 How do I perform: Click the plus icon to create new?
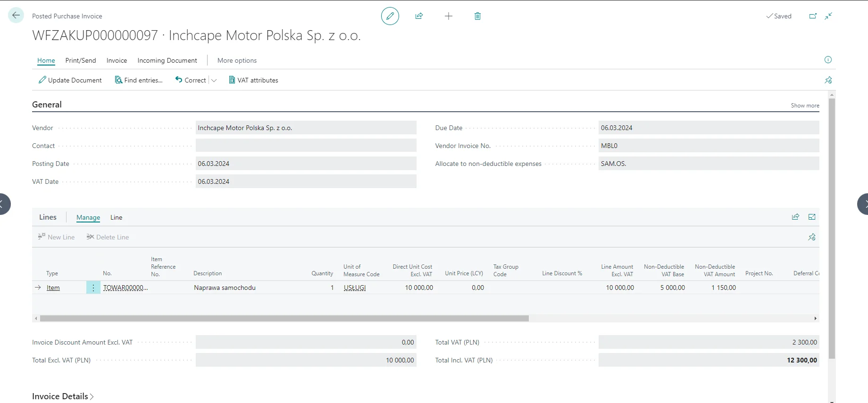[x=448, y=16]
